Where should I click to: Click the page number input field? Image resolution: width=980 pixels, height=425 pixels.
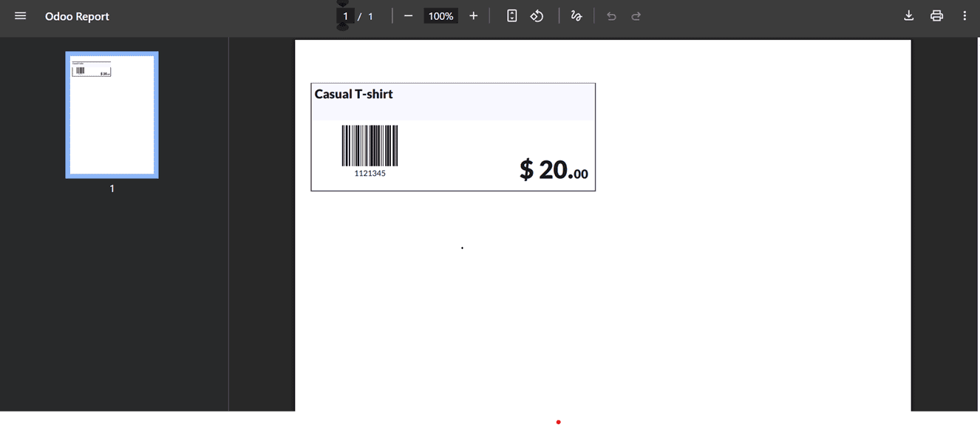(x=345, y=16)
